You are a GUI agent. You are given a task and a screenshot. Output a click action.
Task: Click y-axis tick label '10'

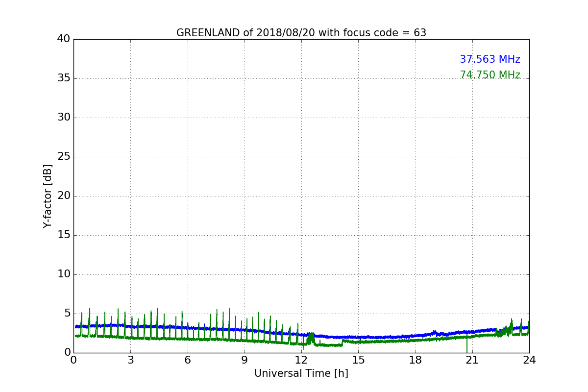pyautogui.click(x=64, y=274)
